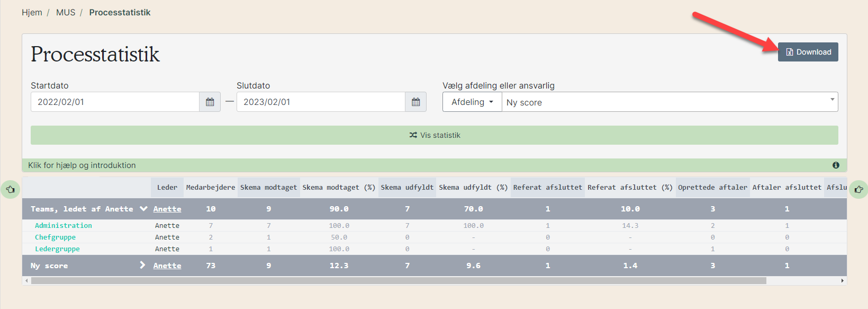The image size is (868, 309).
Task: Click the 73 value in Ny score row
Action: click(x=211, y=266)
